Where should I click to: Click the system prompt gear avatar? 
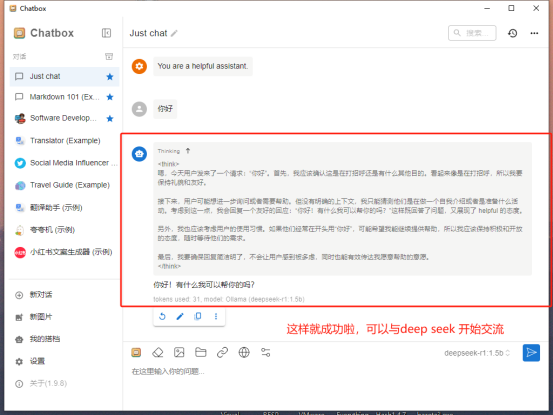(139, 66)
